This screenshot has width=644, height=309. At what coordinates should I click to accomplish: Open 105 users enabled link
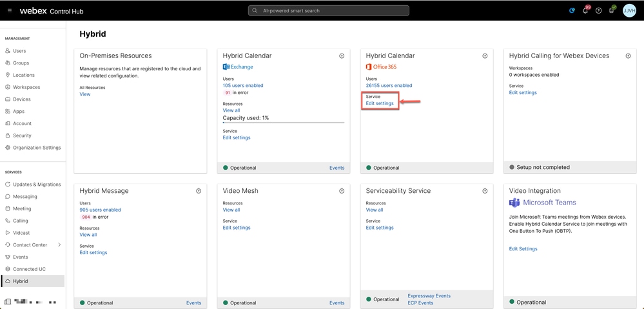(243, 85)
